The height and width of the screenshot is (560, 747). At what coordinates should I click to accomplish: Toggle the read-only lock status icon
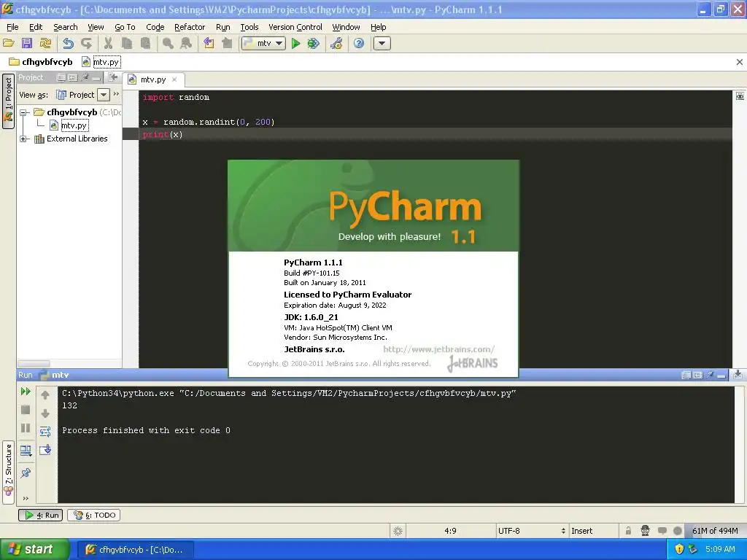tap(628, 531)
